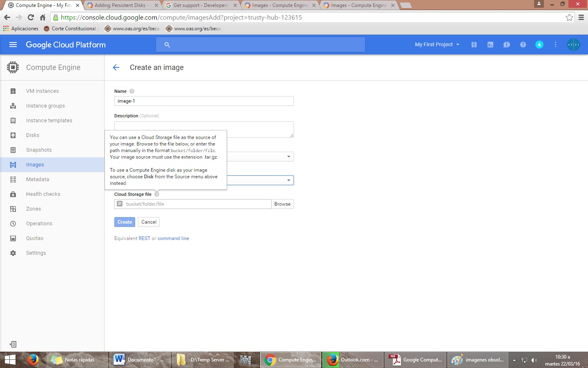This screenshot has height=368, width=588.
Task: Click the volume speaker tray icon
Action: pos(534,360)
